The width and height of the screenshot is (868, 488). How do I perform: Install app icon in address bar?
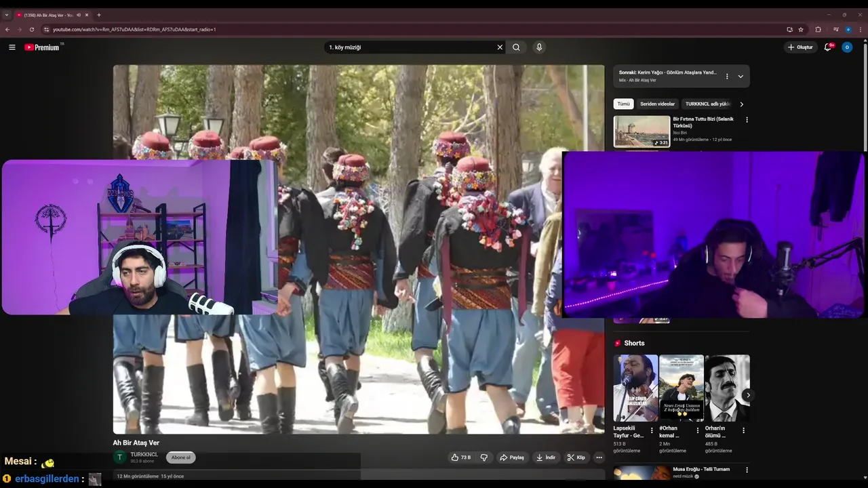[x=789, y=29]
